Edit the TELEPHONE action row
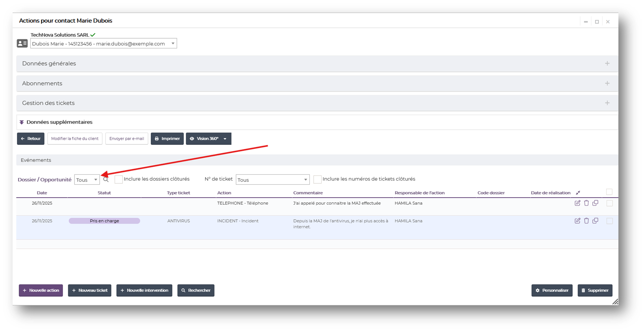 pos(577,203)
